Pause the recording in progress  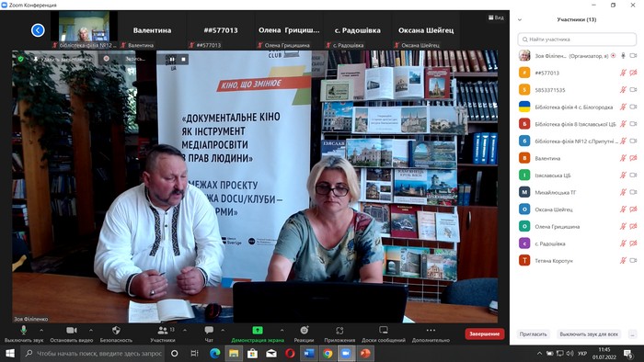(x=172, y=59)
